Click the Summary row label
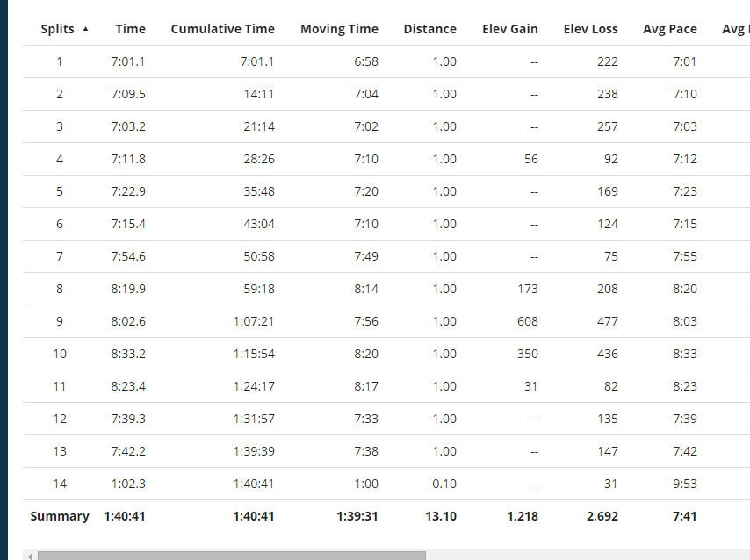The image size is (750, 560). [x=60, y=516]
